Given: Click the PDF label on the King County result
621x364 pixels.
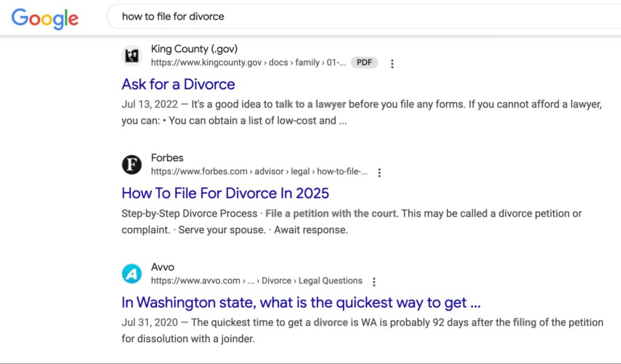Looking at the screenshot, I should pos(364,62).
